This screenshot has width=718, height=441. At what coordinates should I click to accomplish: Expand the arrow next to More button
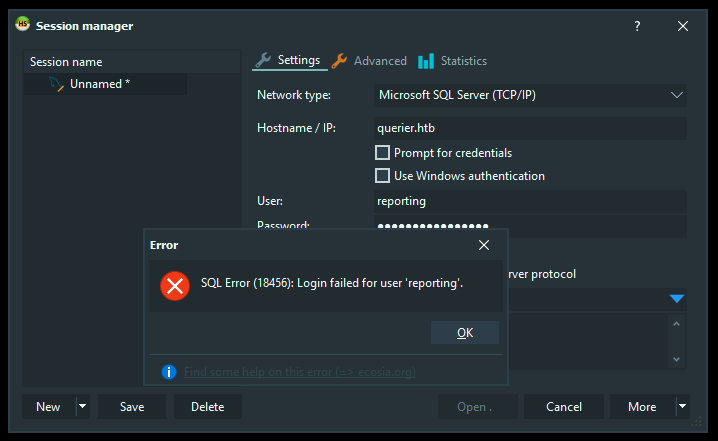pos(682,407)
